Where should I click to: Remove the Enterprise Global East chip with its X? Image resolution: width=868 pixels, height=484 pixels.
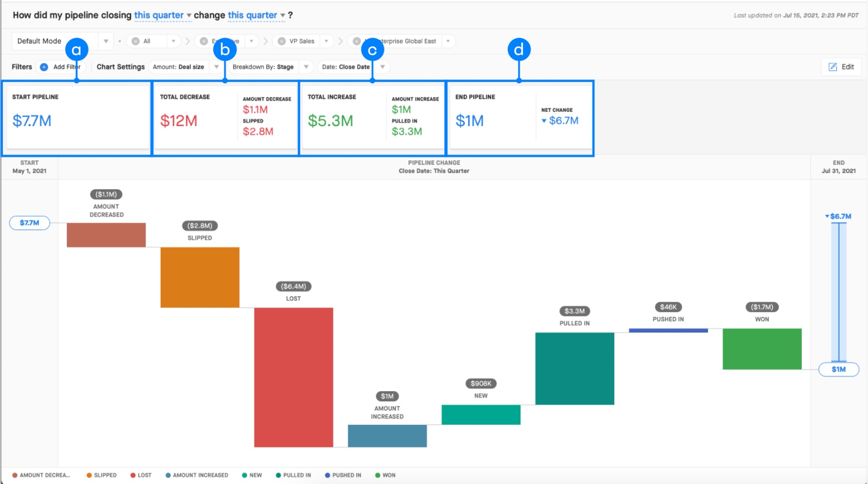pyautogui.click(x=356, y=41)
